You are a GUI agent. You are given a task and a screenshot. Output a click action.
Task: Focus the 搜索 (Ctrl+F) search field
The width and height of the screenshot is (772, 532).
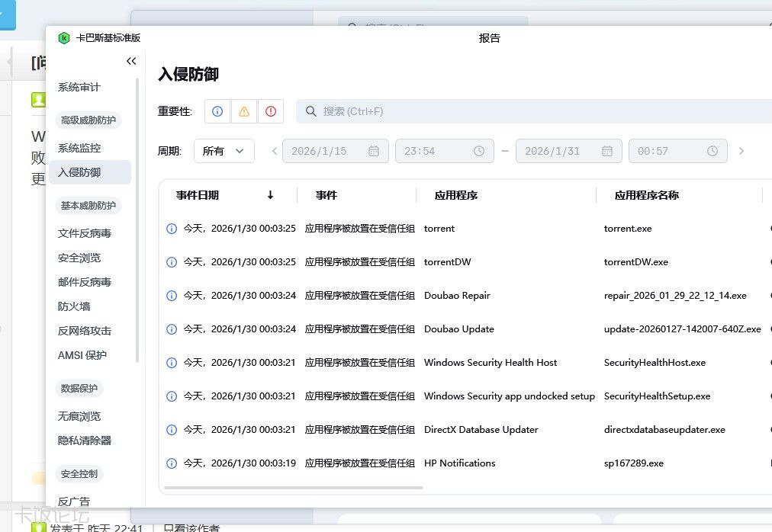tap(534, 111)
